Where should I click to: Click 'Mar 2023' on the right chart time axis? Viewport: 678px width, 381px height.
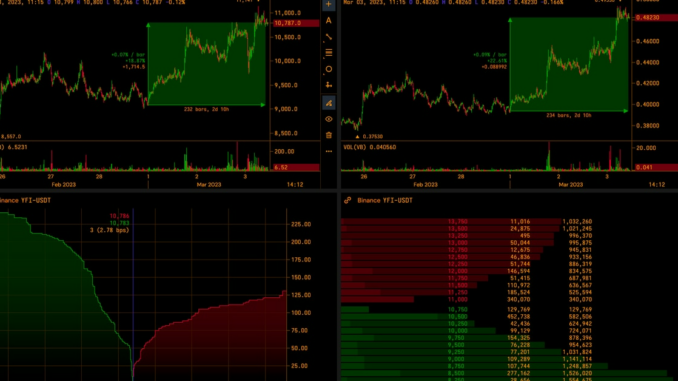pos(570,185)
